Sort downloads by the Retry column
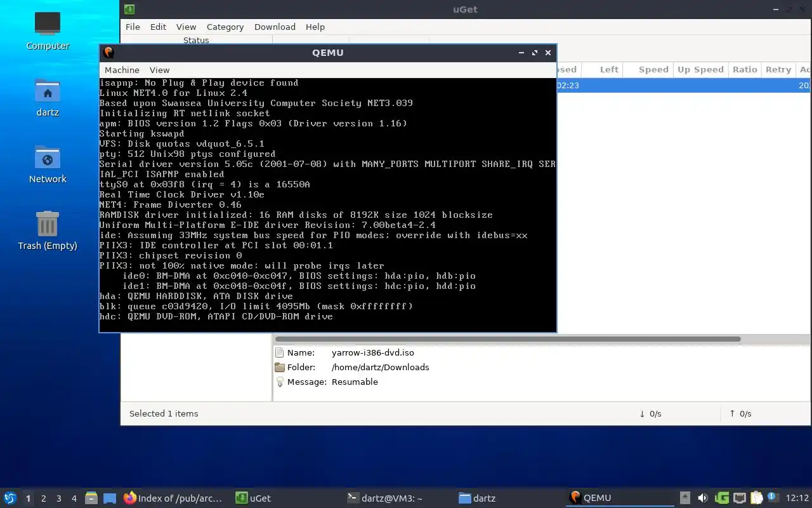812x508 pixels. (778, 70)
